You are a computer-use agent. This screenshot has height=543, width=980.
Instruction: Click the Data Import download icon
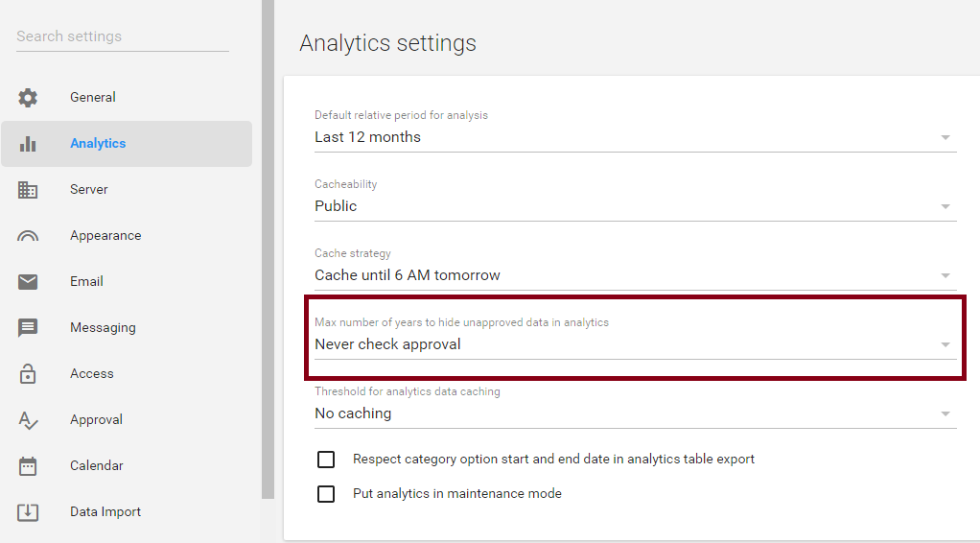(28, 512)
